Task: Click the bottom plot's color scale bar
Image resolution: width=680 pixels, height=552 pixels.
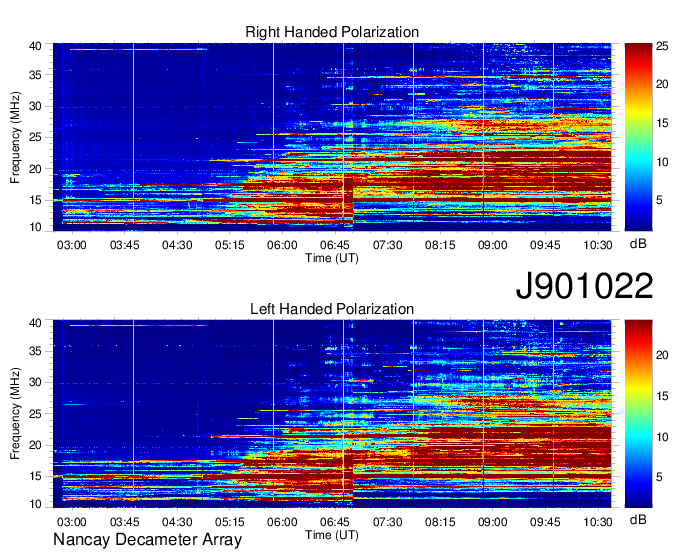Action: click(638, 414)
